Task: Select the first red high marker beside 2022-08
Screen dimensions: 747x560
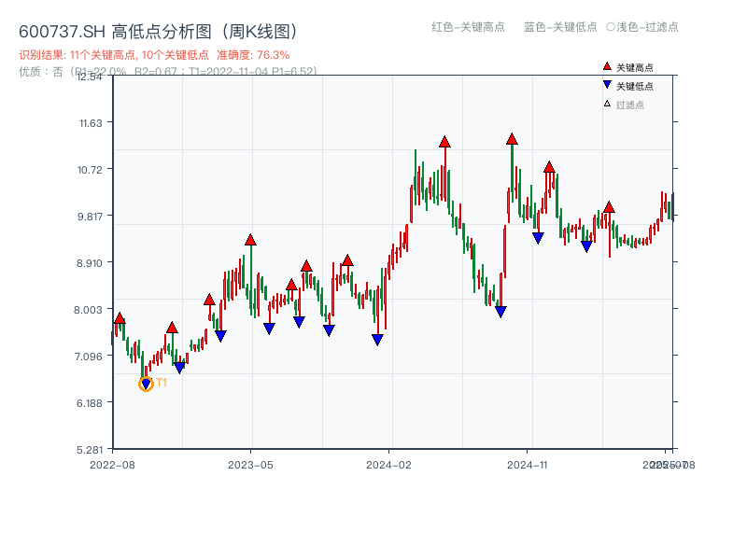Action: (120, 318)
